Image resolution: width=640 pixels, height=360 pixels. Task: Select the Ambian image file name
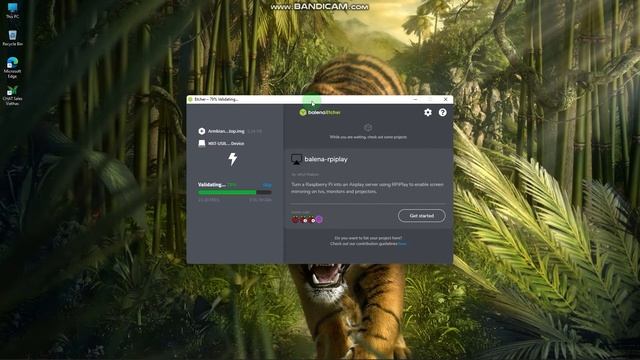click(226, 131)
